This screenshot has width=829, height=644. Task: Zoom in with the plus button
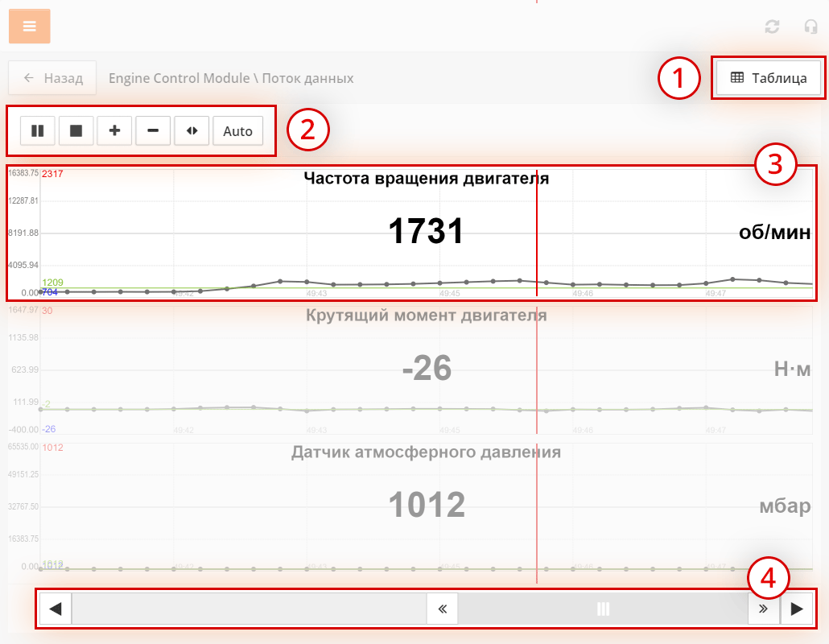[x=114, y=130]
